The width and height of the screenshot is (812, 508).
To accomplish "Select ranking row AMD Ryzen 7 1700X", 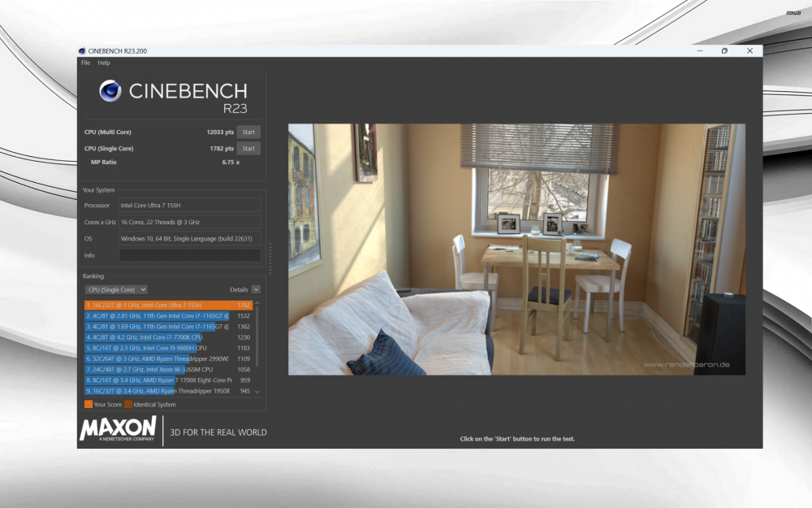I will (168, 380).
